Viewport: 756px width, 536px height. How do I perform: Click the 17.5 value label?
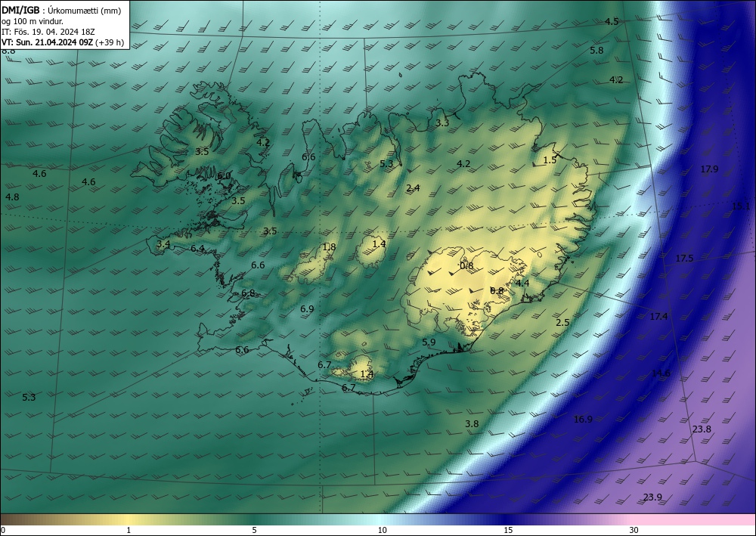[684, 259]
